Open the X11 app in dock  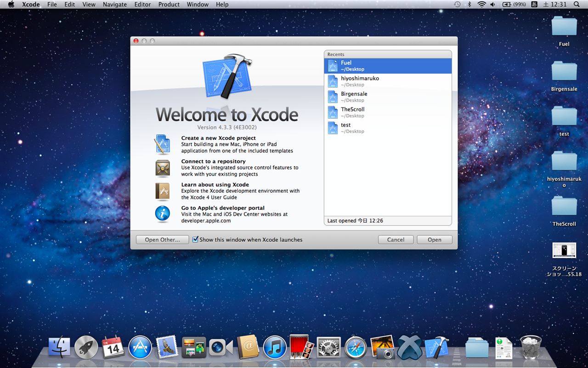click(x=410, y=347)
